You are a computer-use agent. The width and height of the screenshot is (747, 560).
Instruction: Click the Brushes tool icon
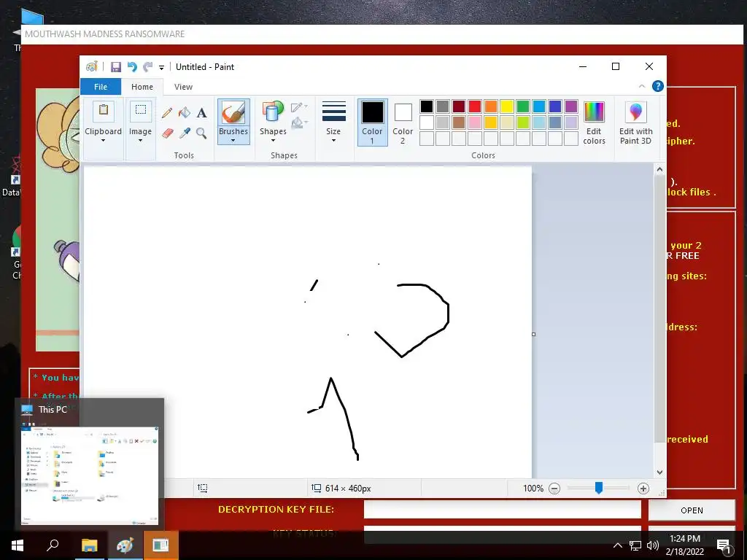coord(233,113)
